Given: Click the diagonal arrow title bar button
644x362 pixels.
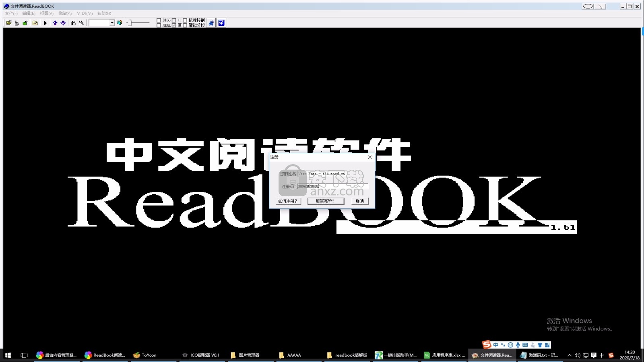Looking at the screenshot, I should [600, 6].
